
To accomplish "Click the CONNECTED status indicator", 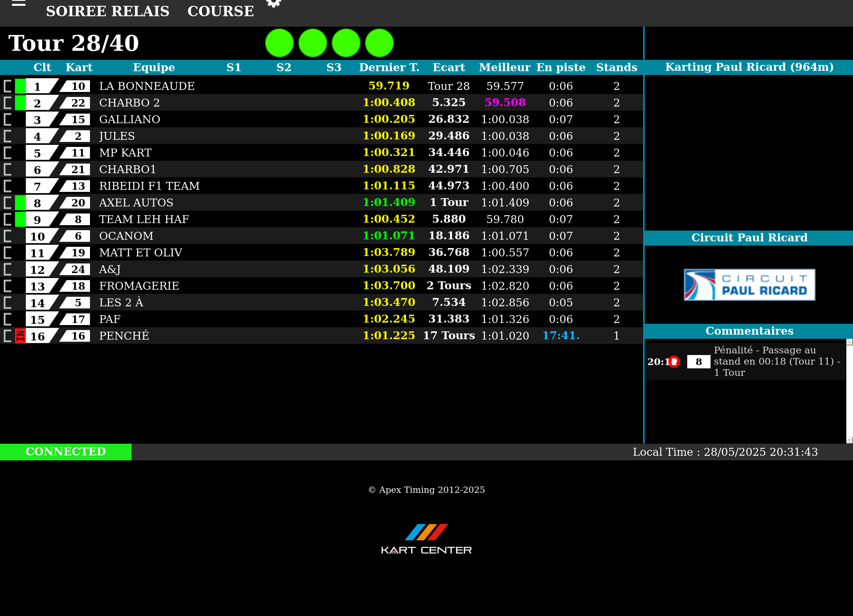I will [66, 452].
